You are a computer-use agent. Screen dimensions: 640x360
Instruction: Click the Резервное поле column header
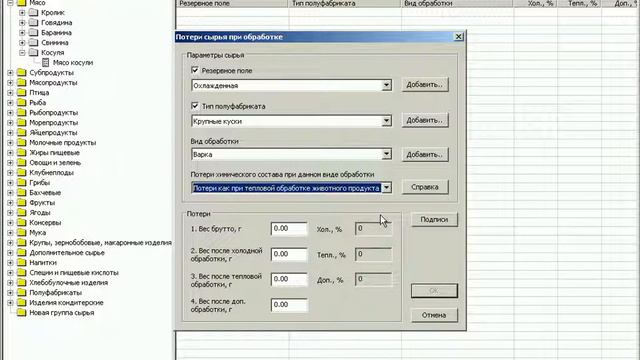pos(232,3)
